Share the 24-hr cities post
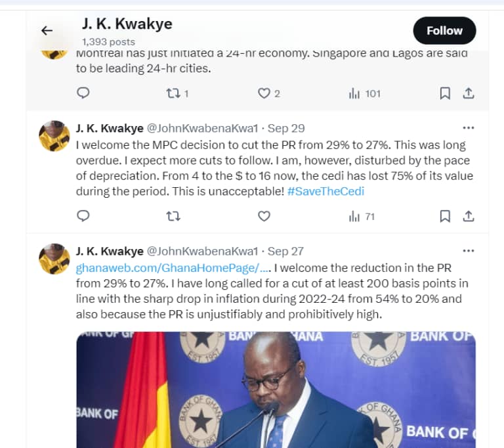The height and width of the screenshot is (448, 504). pyautogui.click(x=469, y=93)
